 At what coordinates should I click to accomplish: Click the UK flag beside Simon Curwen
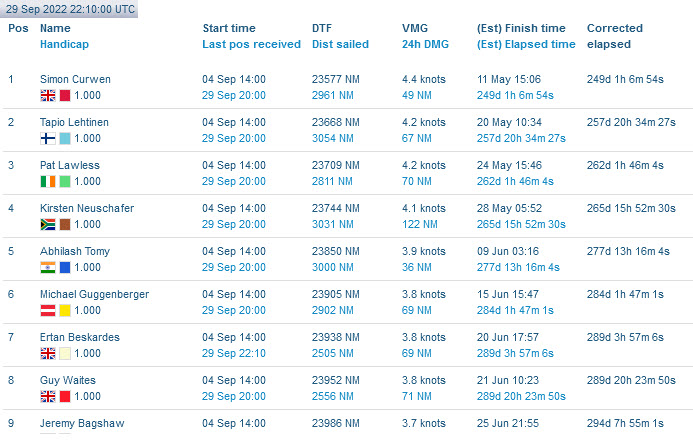click(48, 95)
